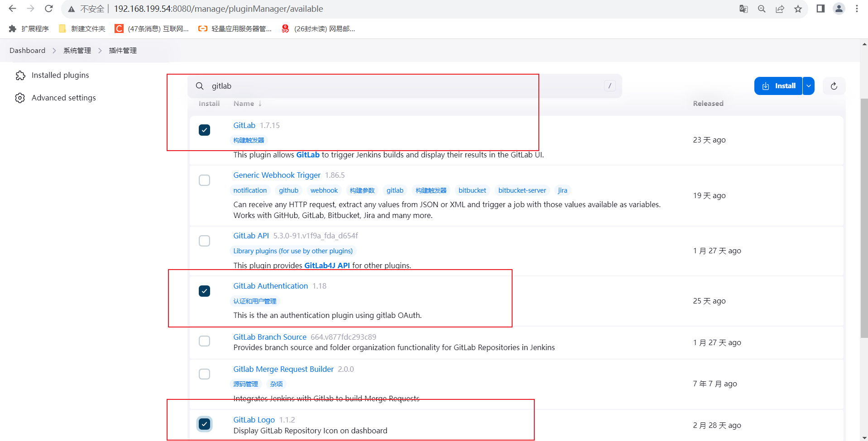Open the browser profile icon

tap(839, 9)
